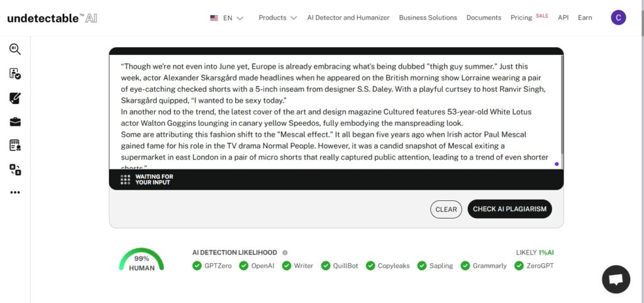Open the user account avatar menu
This screenshot has width=644, height=303.
coord(618,18)
